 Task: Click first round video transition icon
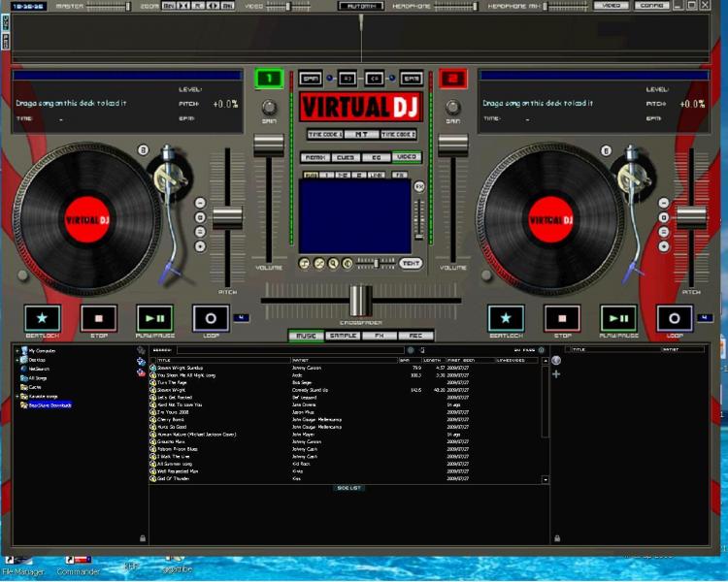click(x=304, y=264)
